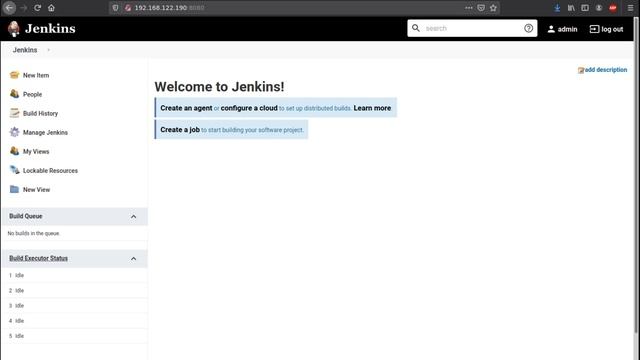Click the insecure connection padlock icon
Viewport: 640px width, 360px height.
(128, 8)
